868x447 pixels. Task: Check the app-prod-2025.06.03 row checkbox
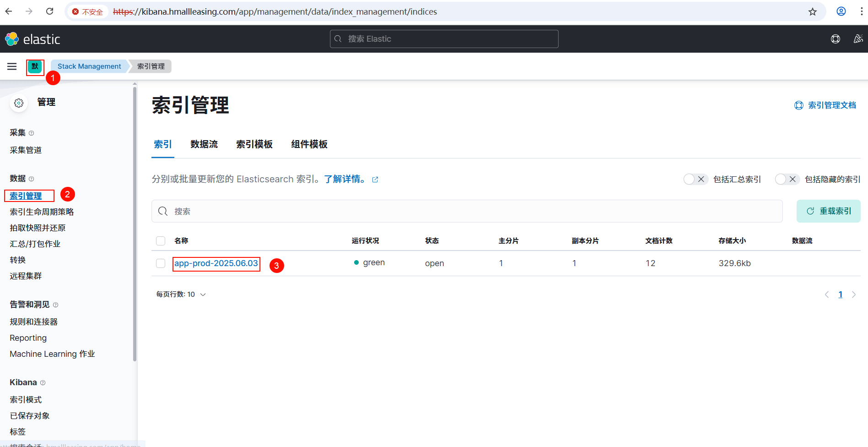[x=161, y=263]
